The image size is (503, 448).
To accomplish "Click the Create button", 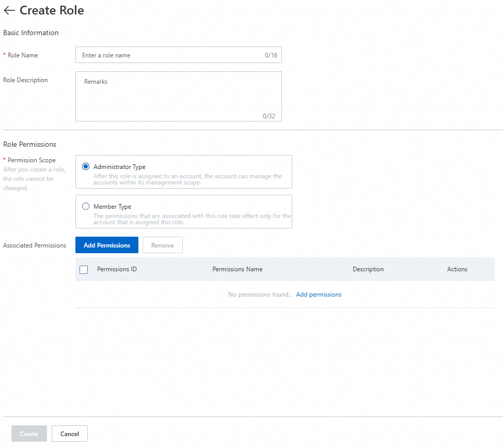I will 29,434.
